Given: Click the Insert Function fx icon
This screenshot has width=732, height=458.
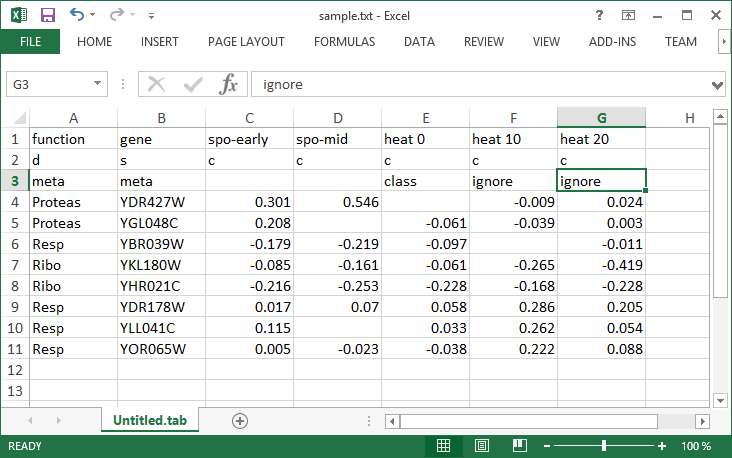Looking at the screenshot, I should (229, 85).
